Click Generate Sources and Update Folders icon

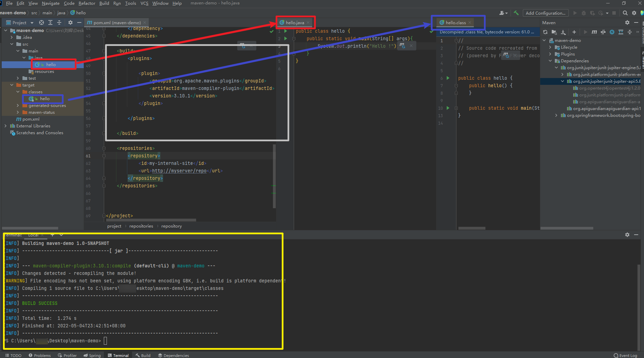pos(554,32)
